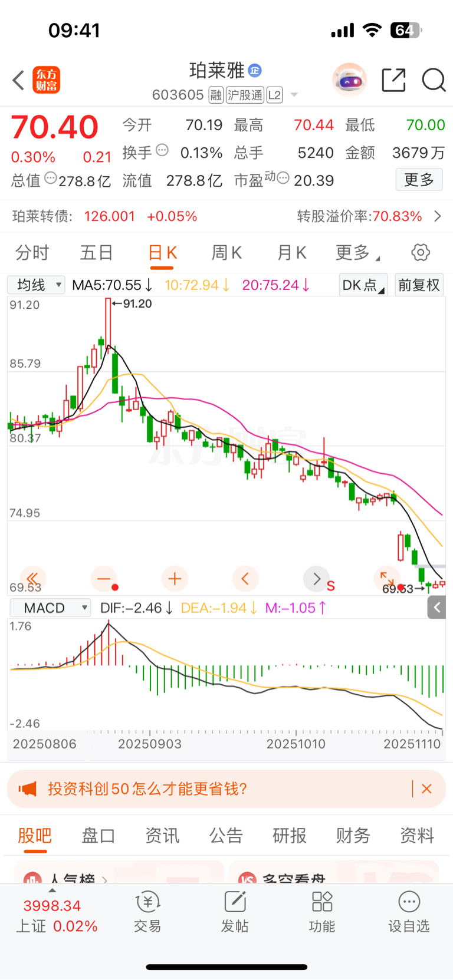
Task: Expand 更多 chart period menu
Action: point(357,253)
